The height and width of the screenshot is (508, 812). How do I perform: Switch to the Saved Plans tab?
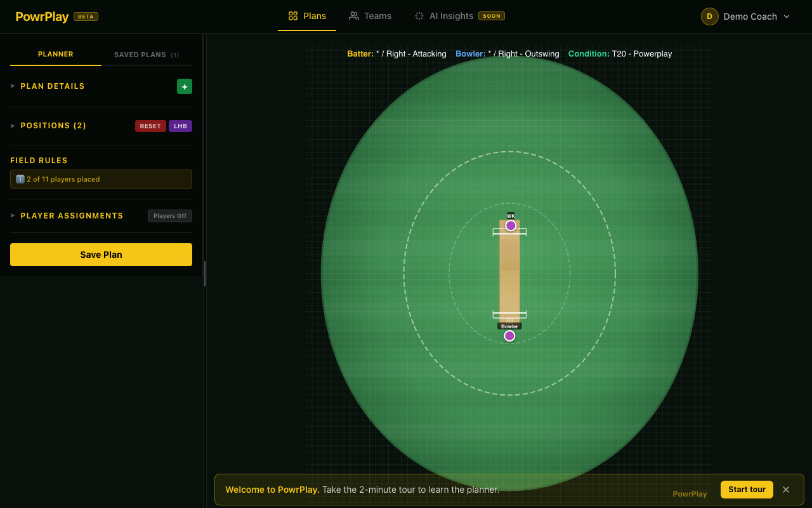(147, 55)
